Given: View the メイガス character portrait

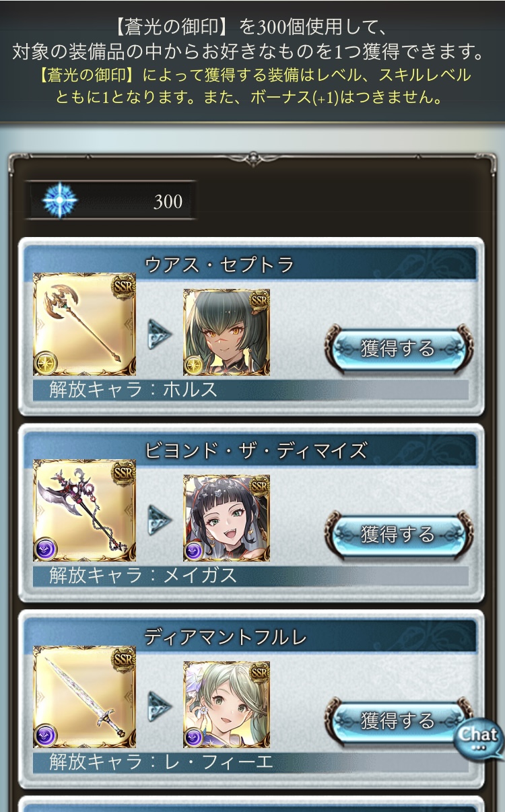Looking at the screenshot, I should (226, 518).
